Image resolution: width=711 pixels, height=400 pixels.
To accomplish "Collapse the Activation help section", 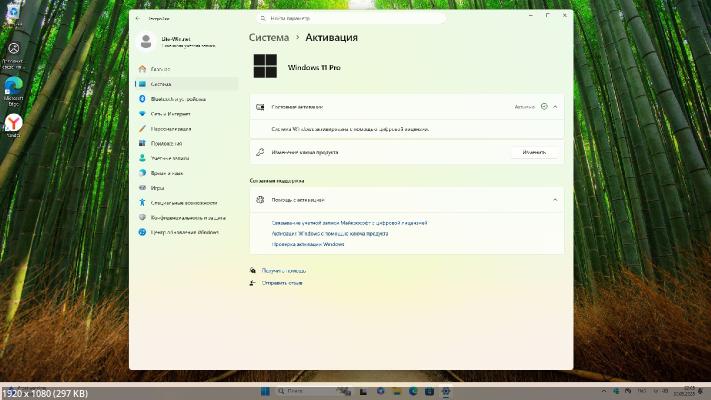I will coord(555,200).
